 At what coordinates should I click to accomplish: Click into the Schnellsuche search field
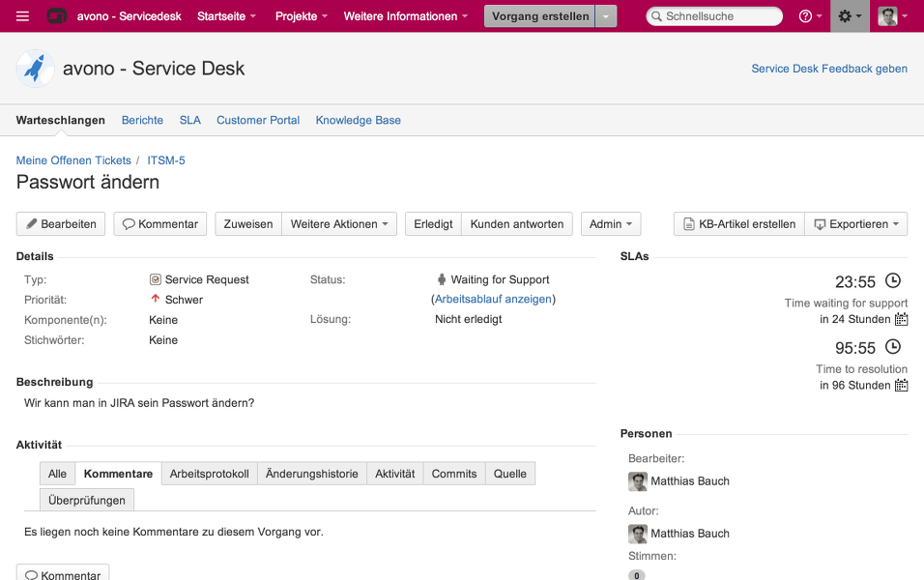tap(720, 16)
